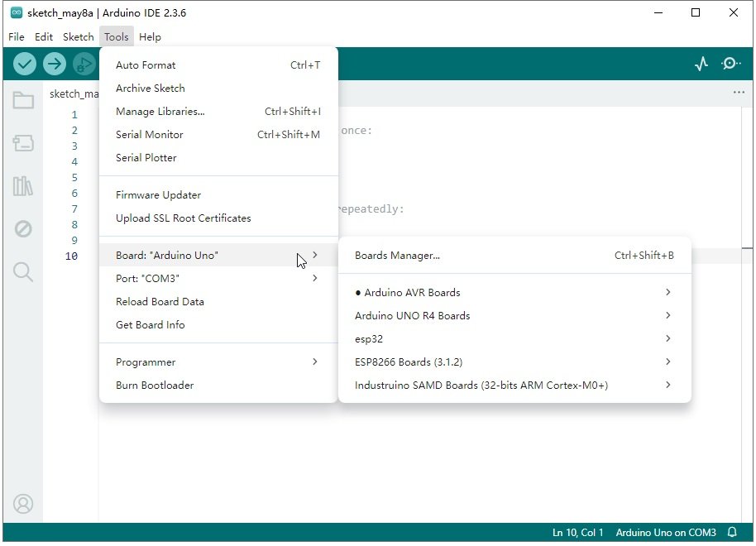The width and height of the screenshot is (756, 546).
Task: Maximize the Arduino IDE window
Action: [696, 12]
